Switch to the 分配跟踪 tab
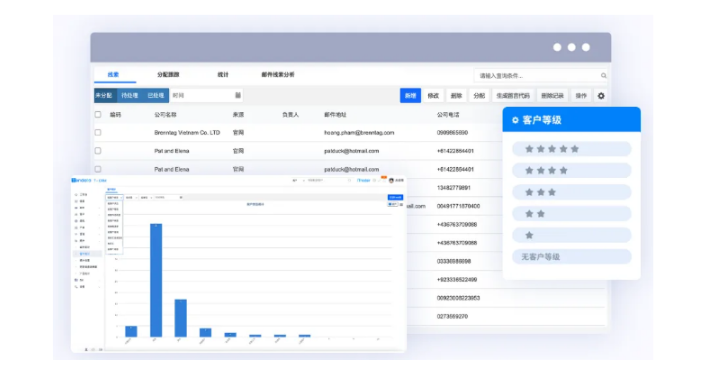The image size is (727, 379). [x=168, y=75]
